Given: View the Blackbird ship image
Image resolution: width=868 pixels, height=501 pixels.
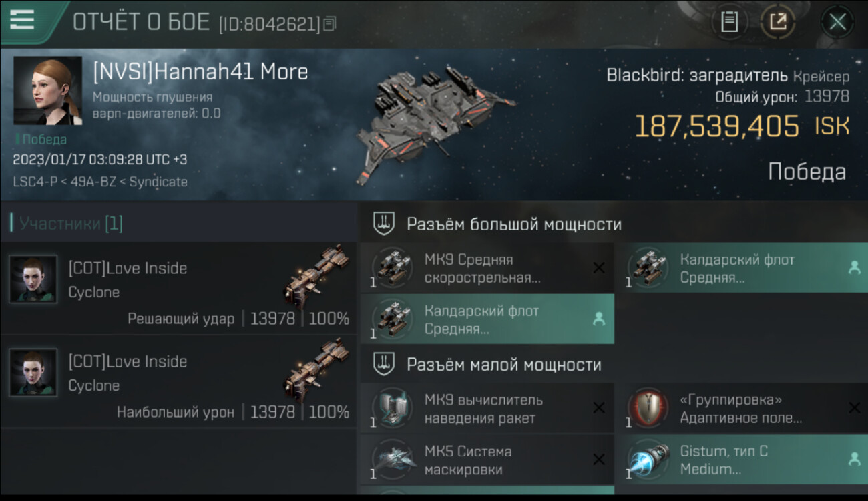Looking at the screenshot, I should [435, 125].
